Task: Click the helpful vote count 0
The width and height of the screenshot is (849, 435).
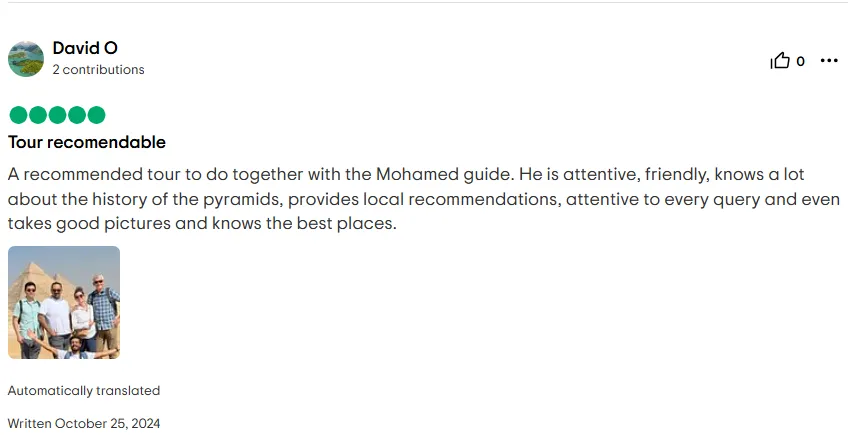Action: 800,61
